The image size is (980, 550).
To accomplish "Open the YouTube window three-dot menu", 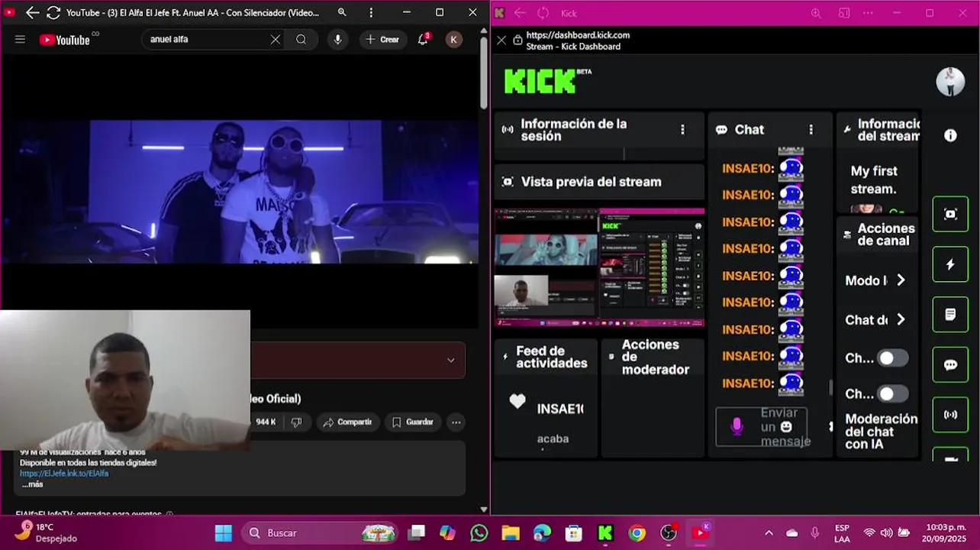I will 371,13.
